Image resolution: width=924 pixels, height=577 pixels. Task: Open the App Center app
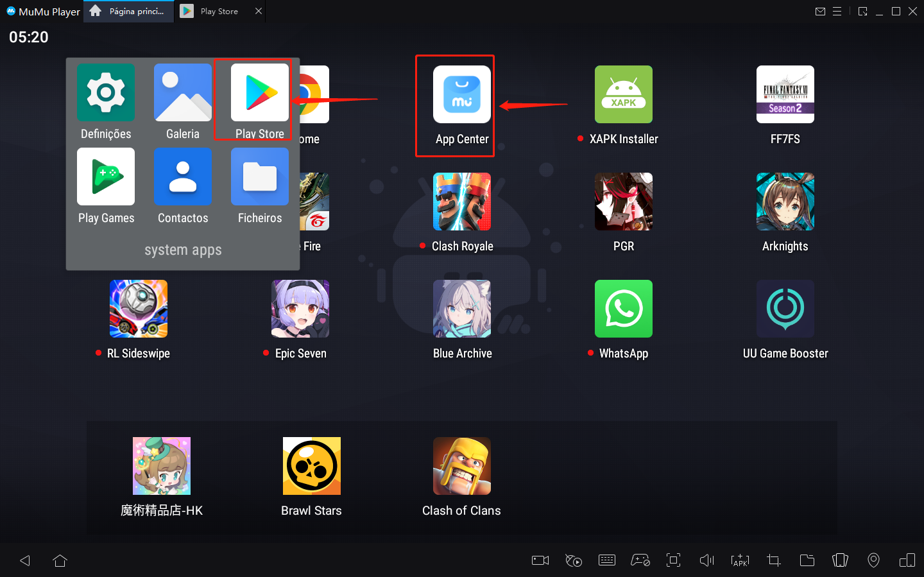461,94
